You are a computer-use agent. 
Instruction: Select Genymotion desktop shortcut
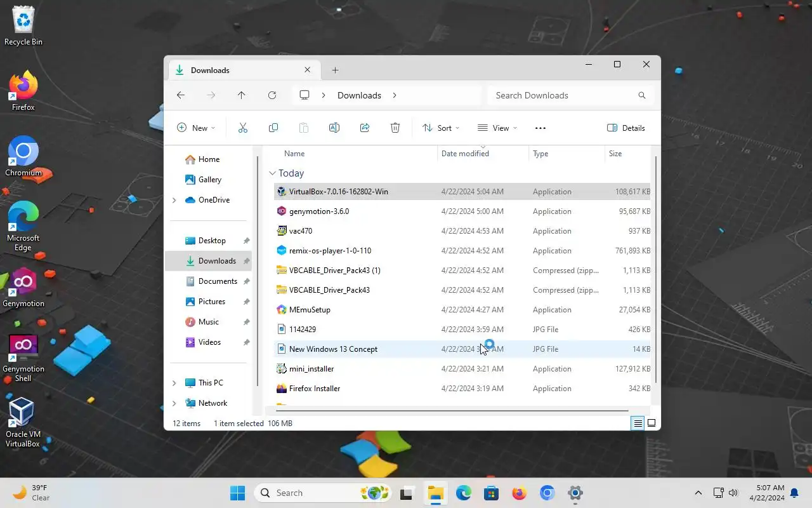pos(23,288)
